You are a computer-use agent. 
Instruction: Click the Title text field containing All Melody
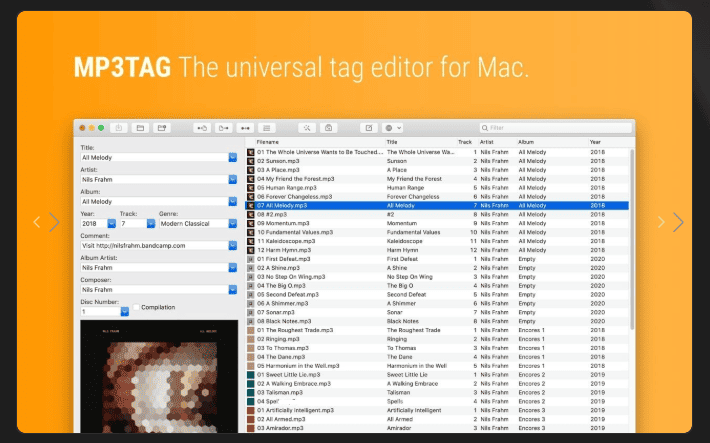click(x=154, y=158)
